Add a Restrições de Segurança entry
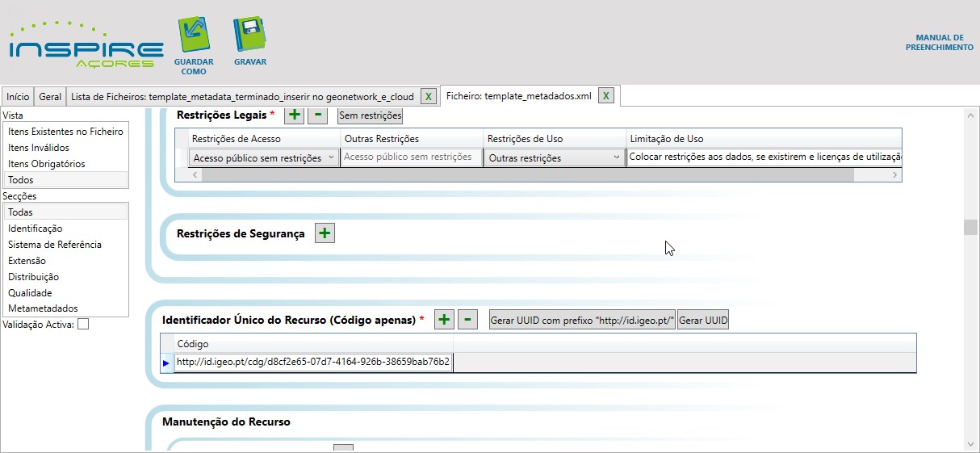The height and width of the screenshot is (453, 980). click(325, 233)
